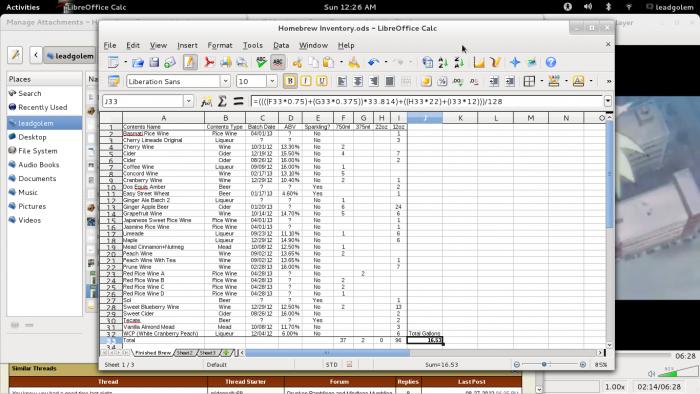Click the Zoom Out minus button
Viewport: 700px width, 394px height.
click(517, 365)
